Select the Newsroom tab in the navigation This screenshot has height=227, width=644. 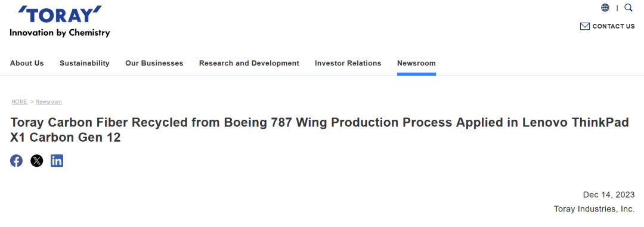416,63
